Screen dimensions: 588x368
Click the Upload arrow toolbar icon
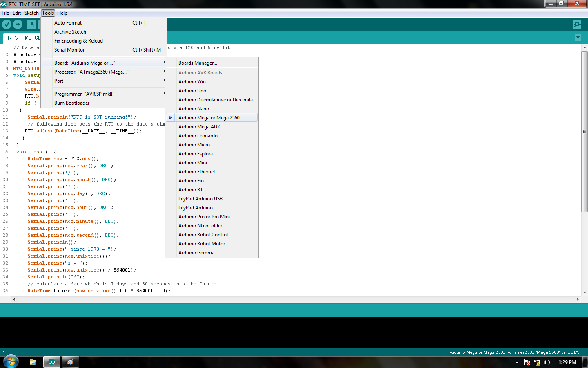click(18, 25)
